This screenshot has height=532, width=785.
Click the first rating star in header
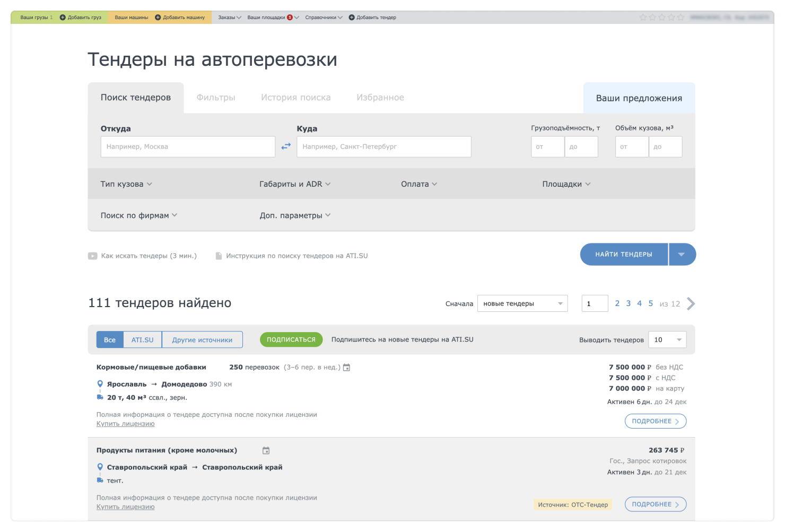[643, 18]
